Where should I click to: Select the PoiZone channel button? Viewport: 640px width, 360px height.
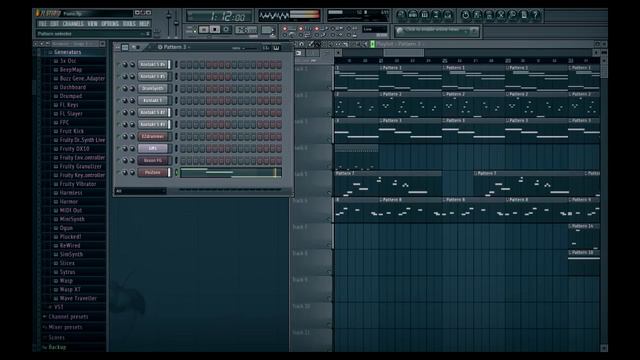click(x=153, y=172)
